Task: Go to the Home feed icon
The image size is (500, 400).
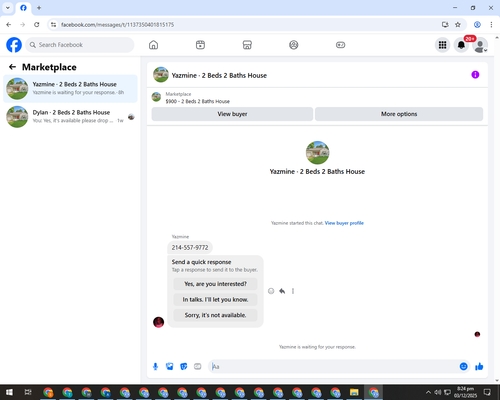Action: pos(153,45)
